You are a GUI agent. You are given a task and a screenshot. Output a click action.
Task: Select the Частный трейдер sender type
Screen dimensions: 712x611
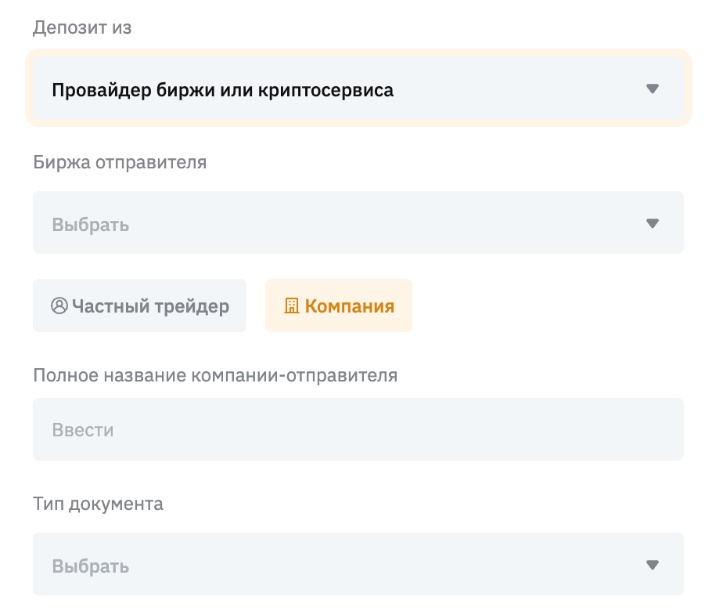point(140,306)
